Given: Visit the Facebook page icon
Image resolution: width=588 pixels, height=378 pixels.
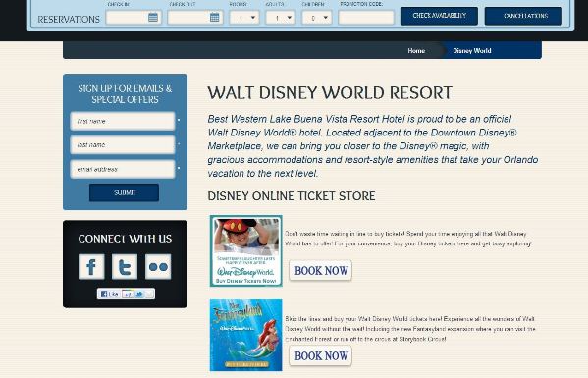Looking at the screenshot, I should 91,267.
